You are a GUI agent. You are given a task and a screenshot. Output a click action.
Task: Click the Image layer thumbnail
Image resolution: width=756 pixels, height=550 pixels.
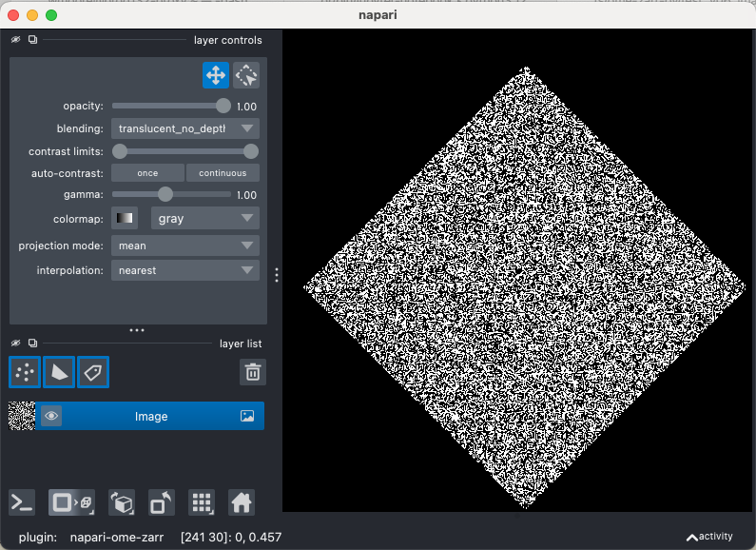(22, 416)
